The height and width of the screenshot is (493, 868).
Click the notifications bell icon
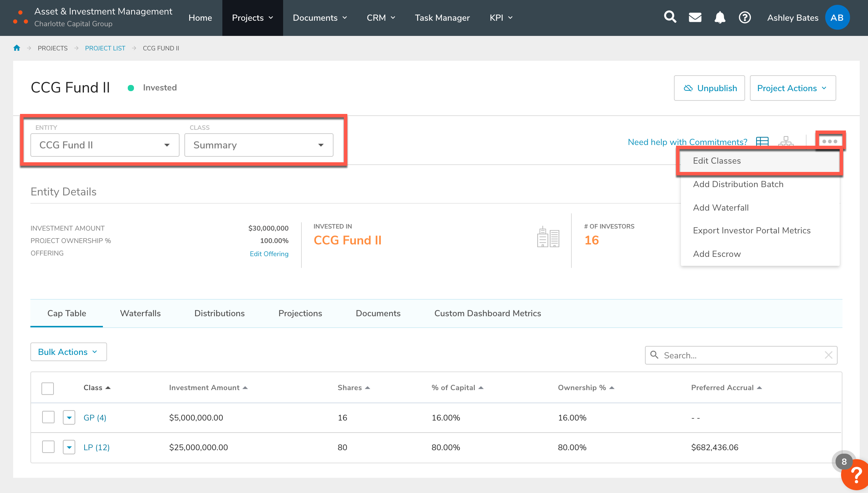(x=720, y=17)
